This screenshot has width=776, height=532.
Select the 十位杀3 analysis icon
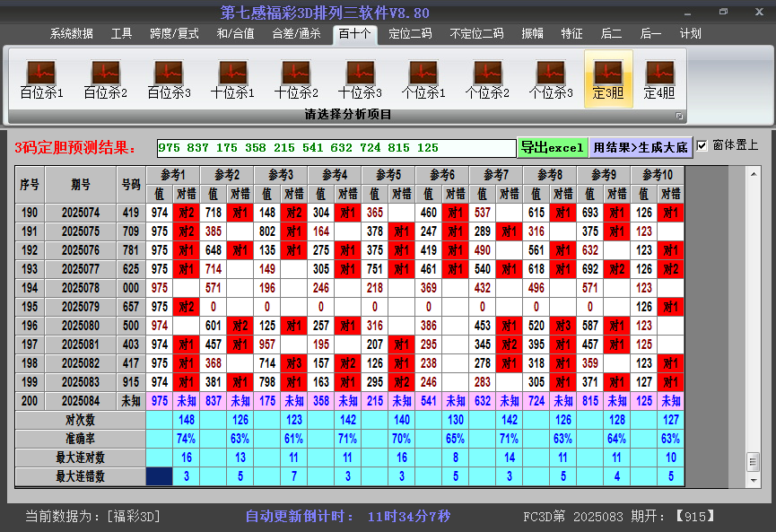[x=360, y=79]
